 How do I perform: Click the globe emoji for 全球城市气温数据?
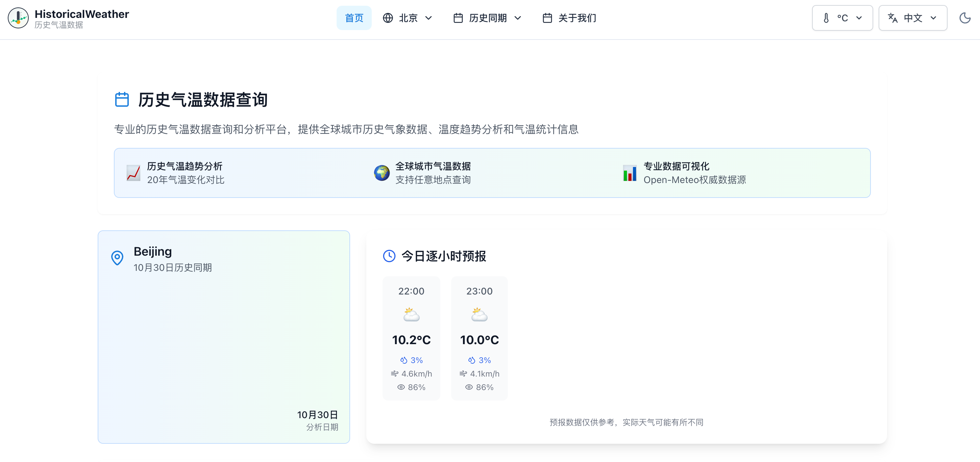tap(382, 173)
